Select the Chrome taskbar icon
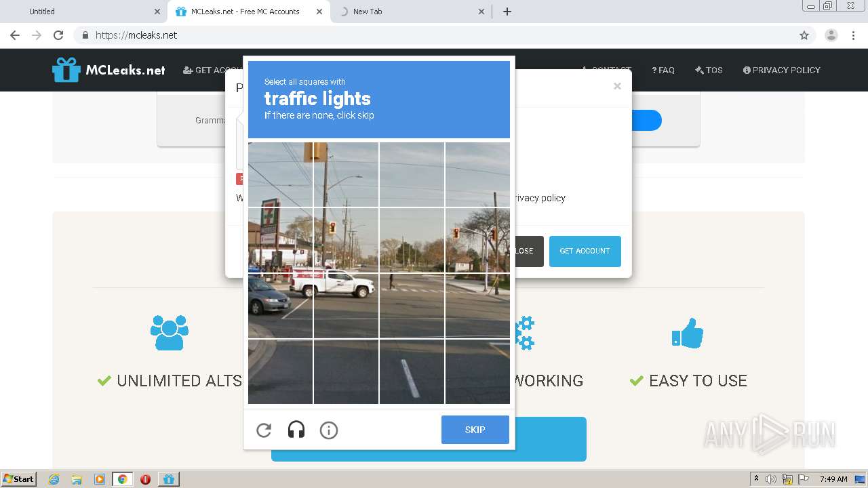Screen dimensions: 868x488 [123, 479]
